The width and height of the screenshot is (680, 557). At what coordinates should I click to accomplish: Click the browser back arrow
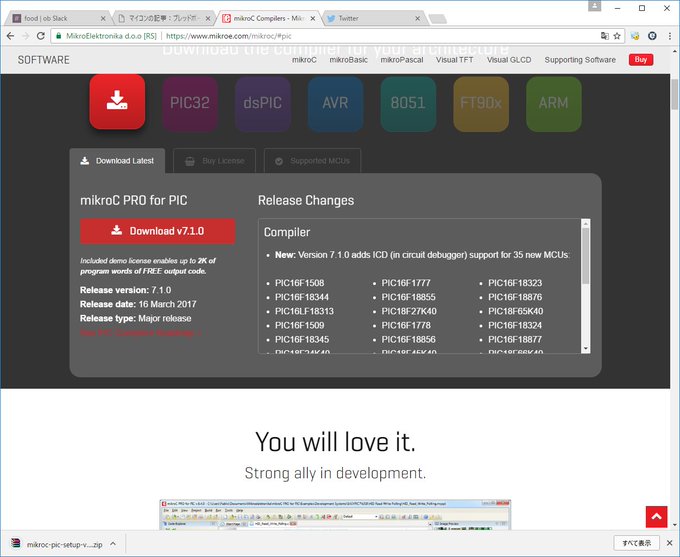11,36
